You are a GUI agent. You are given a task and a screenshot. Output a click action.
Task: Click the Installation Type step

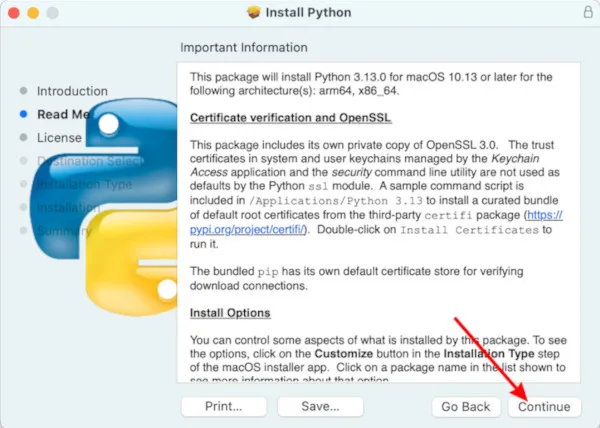(x=84, y=184)
